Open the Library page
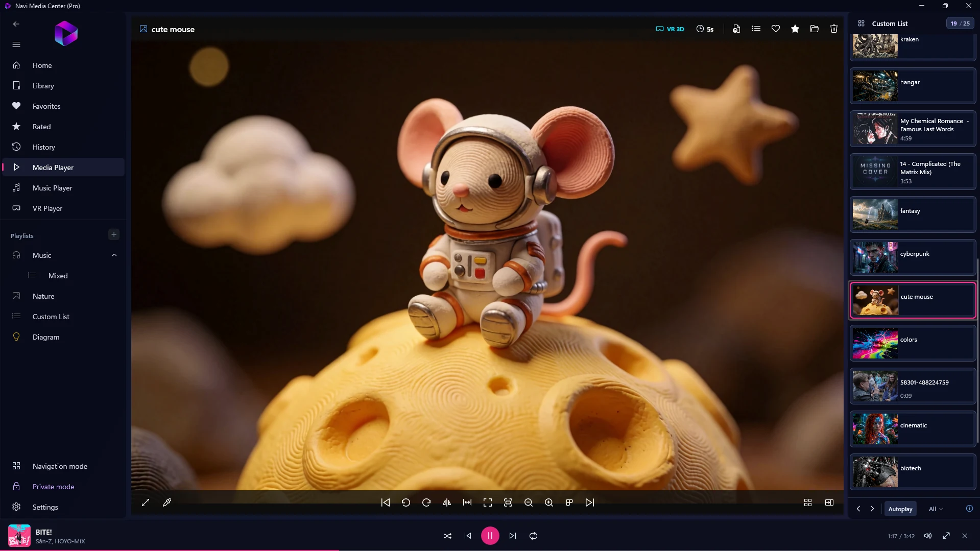 [63, 86]
